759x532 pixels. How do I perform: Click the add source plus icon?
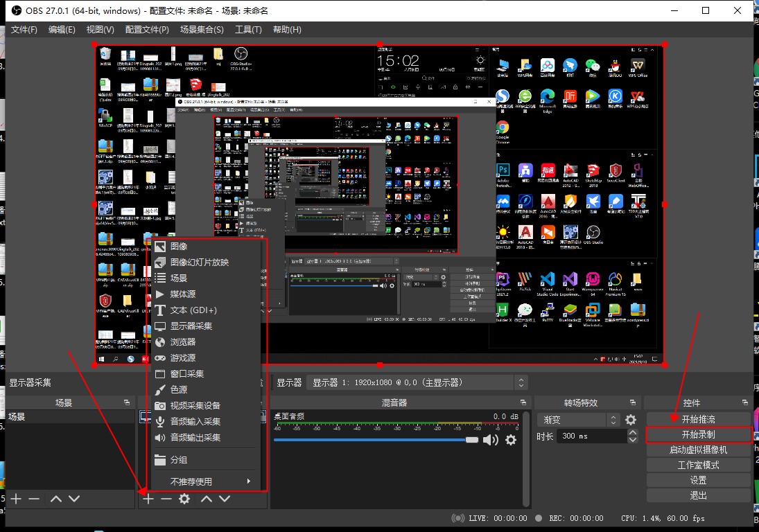pos(148,499)
